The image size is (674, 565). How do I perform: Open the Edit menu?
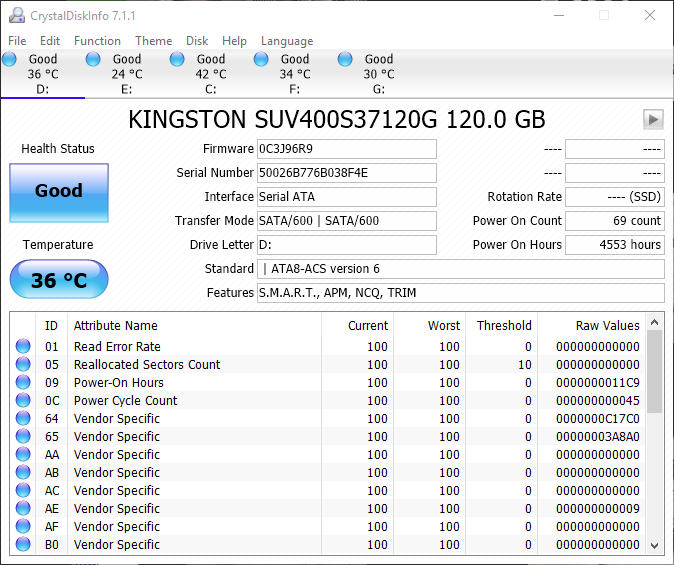pyautogui.click(x=50, y=41)
